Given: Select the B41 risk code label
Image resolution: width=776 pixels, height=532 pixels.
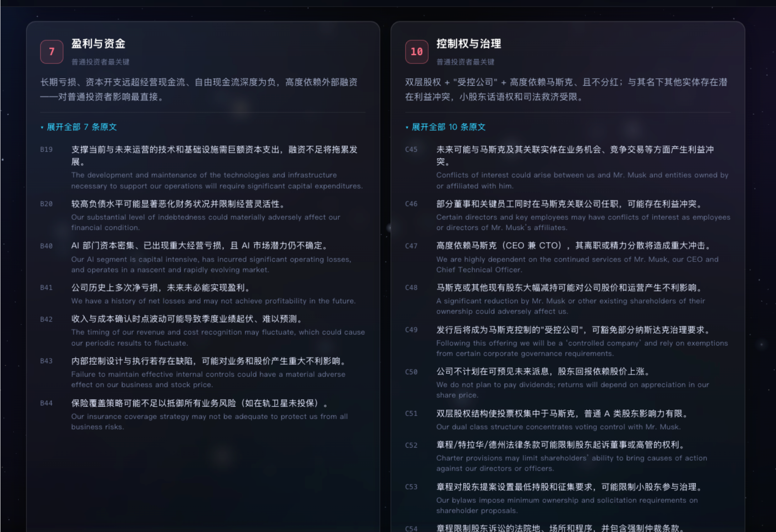Looking at the screenshot, I should [46, 288].
